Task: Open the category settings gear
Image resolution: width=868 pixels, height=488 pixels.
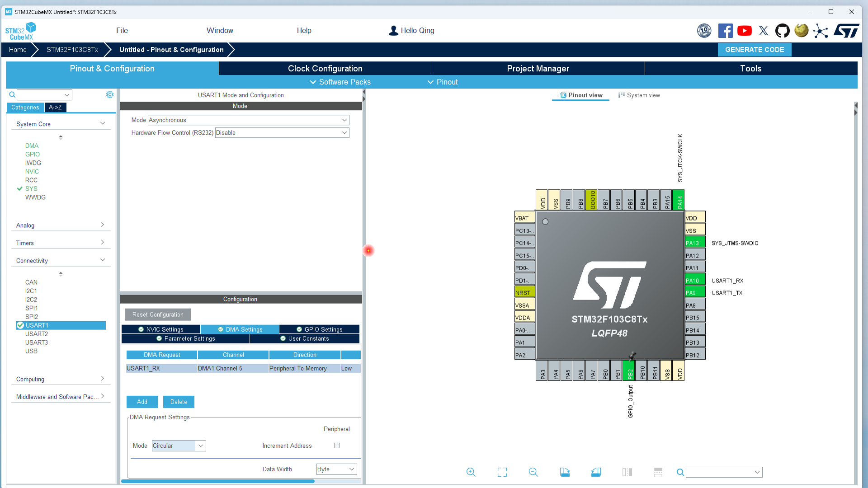Action: pos(109,94)
